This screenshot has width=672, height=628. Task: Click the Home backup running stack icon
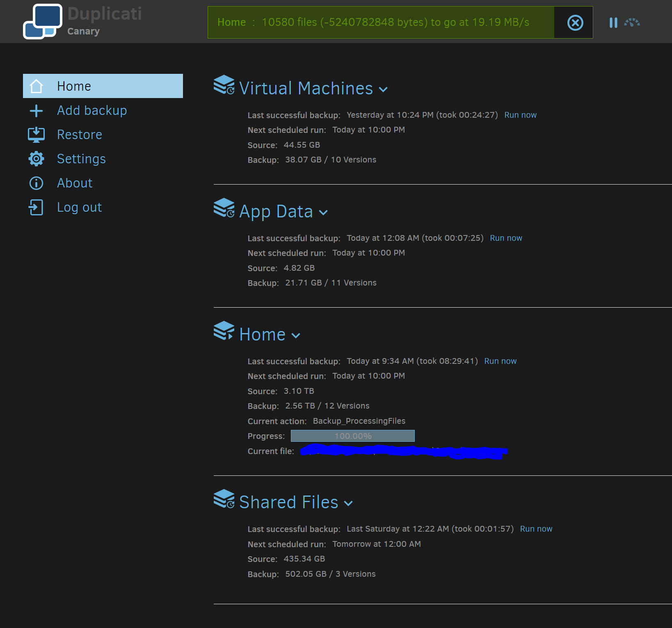pyautogui.click(x=224, y=331)
